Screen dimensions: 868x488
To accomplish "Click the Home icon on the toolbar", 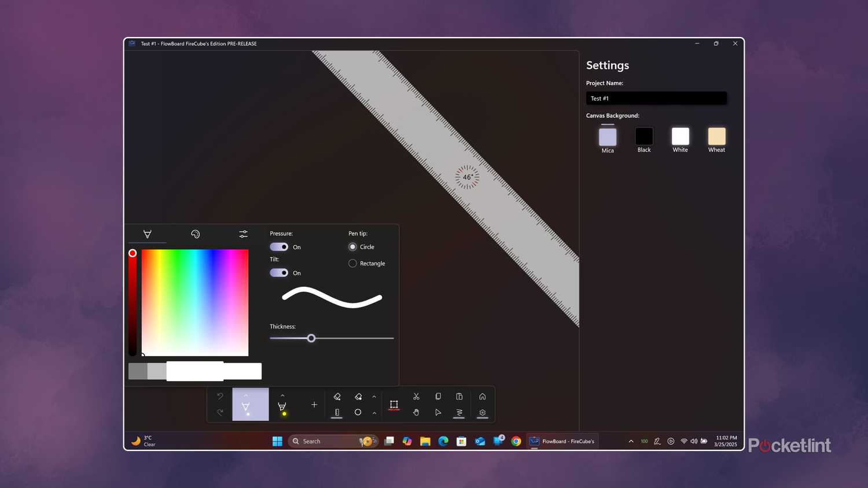I will (x=482, y=397).
